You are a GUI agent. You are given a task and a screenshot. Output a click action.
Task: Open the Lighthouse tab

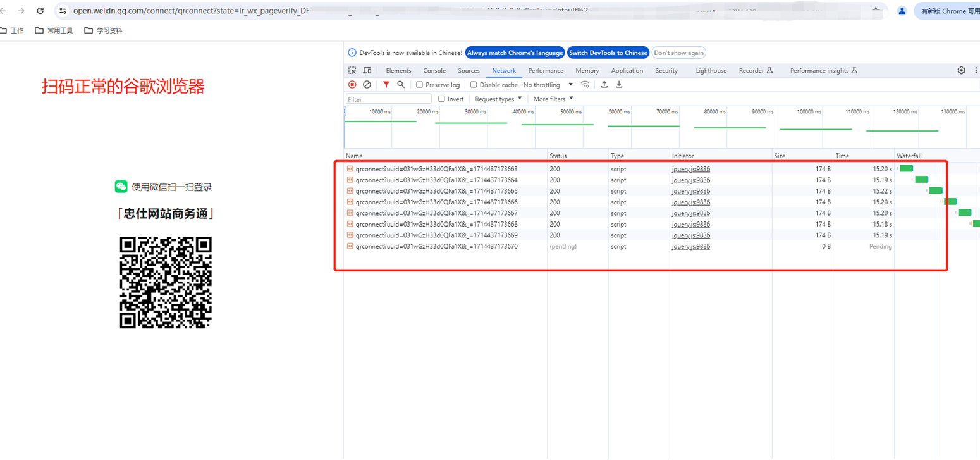pos(711,71)
